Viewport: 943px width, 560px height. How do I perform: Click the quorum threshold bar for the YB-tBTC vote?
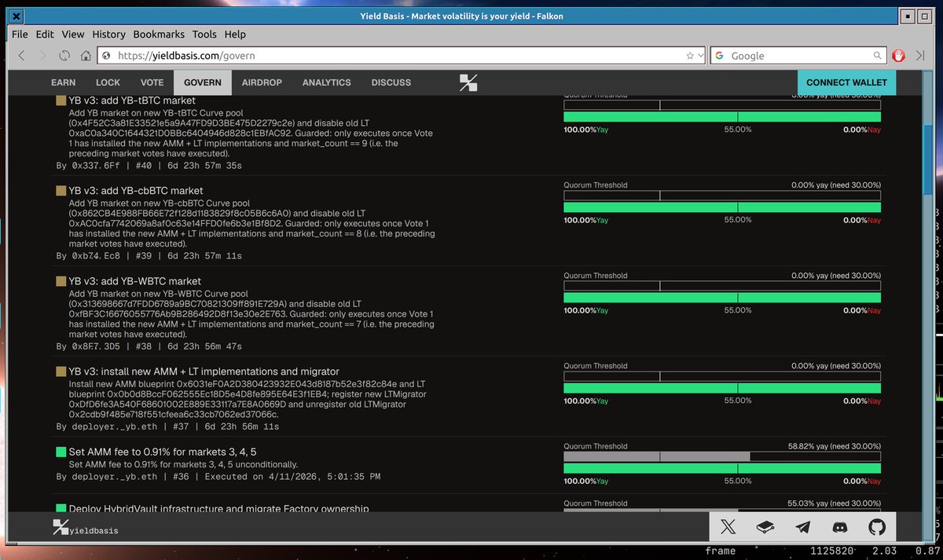click(x=722, y=105)
